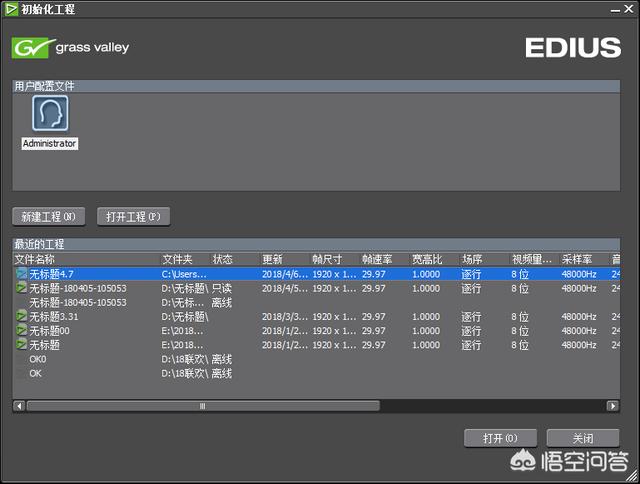The width and height of the screenshot is (640, 484).
Task: Sort by the 状态 column header
Action: click(x=236, y=259)
